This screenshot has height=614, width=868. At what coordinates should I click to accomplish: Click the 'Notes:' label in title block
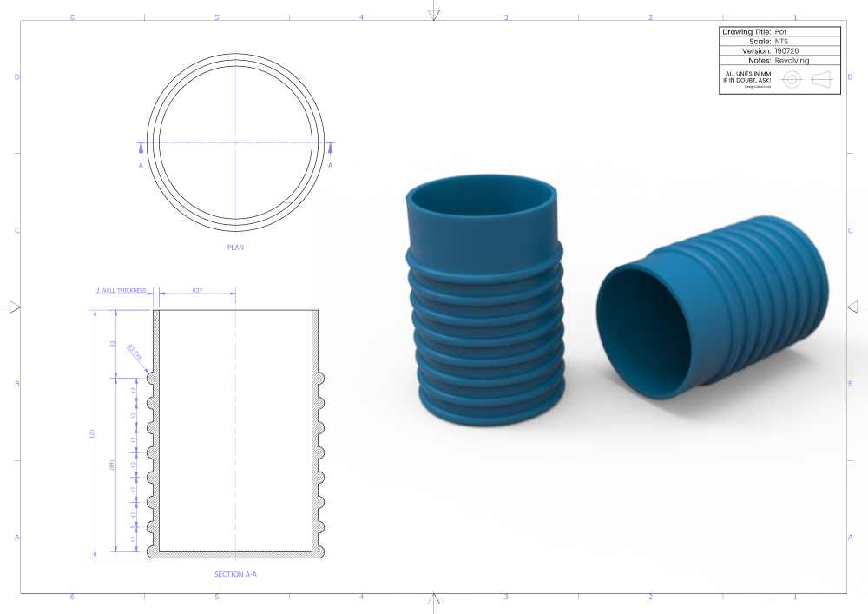(x=759, y=60)
